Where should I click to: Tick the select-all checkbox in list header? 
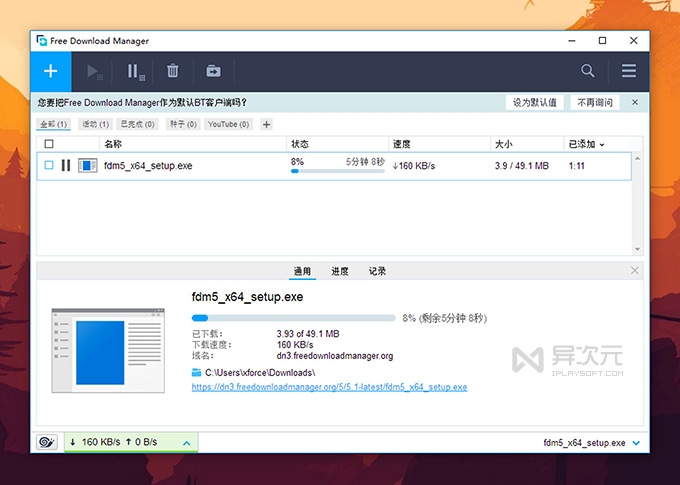[49, 144]
